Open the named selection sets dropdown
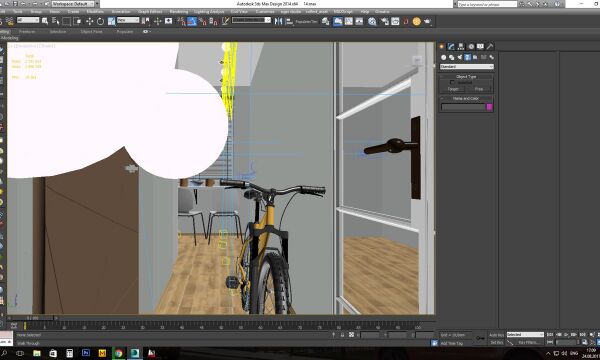The width and height of the screenshot is (600, 360). (x=251, y=20)
